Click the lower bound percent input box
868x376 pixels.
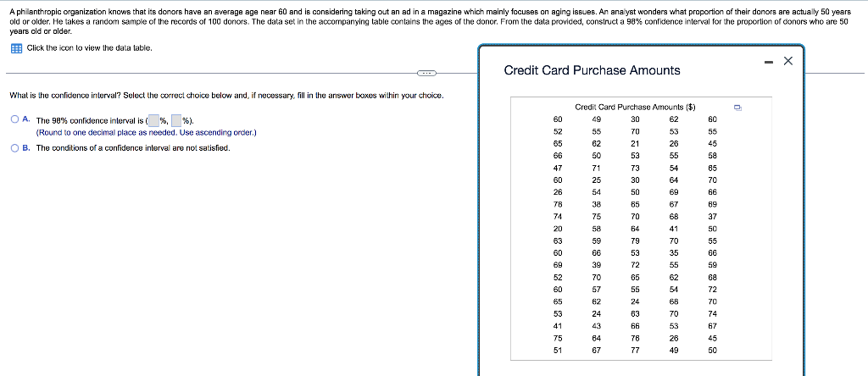click(153, 120)
